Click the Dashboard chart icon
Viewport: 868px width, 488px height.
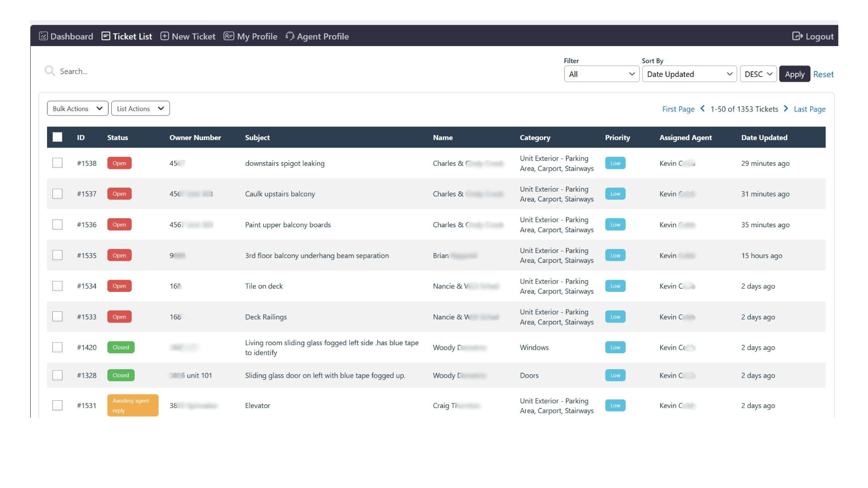click(x=43, y=36)
